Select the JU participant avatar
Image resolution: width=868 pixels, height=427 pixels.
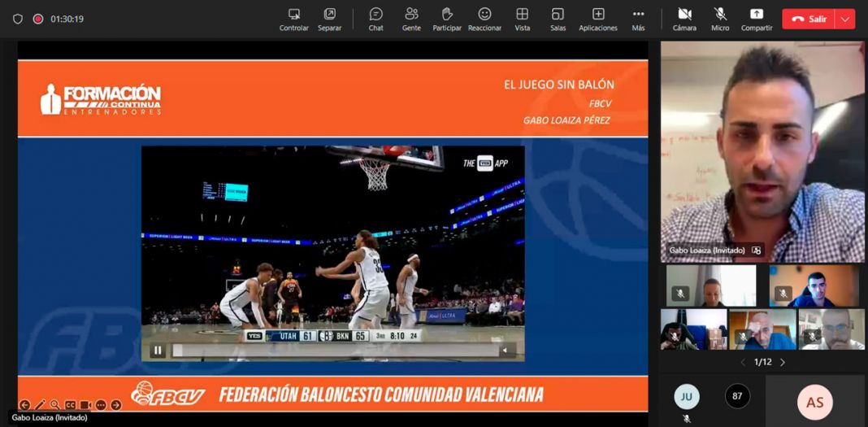(687, 397)
